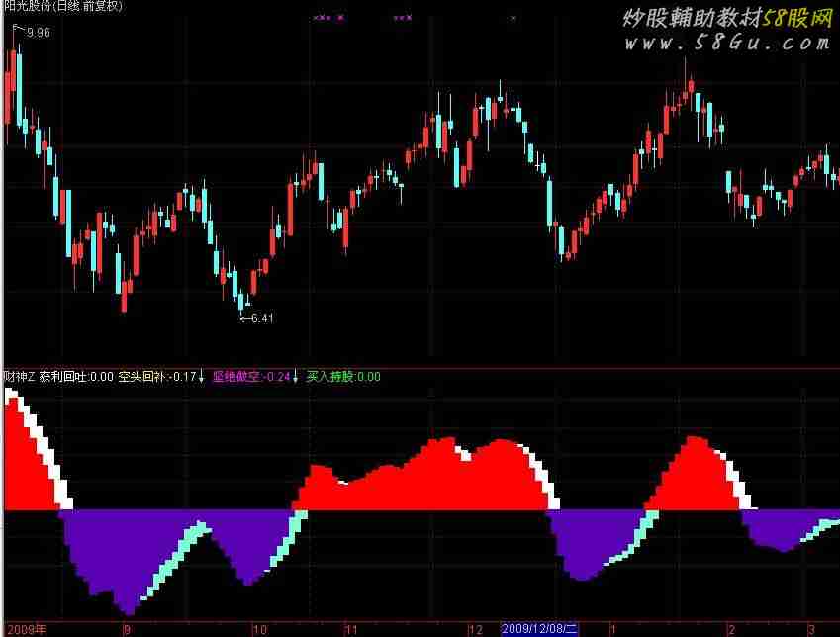Select the purple 坚绝做空:-0.24 value
Viewport: 840px width, 637px height.
pos(251,377)
